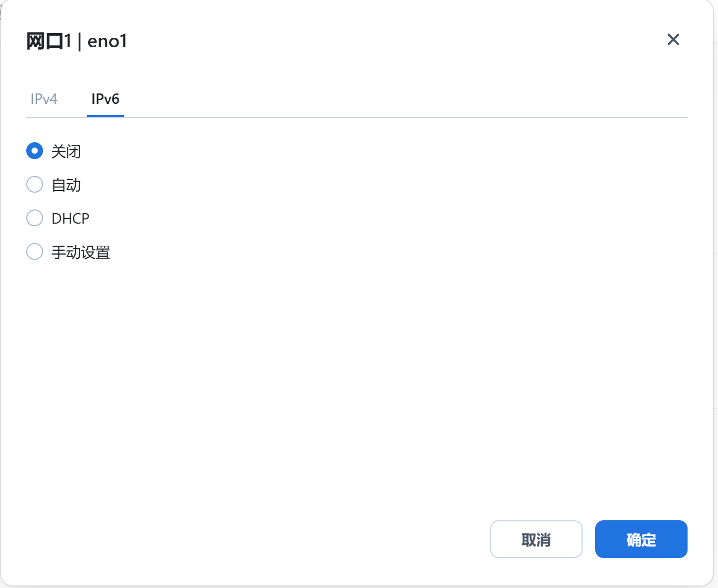Click the 网口1 text in dialog title
The height and width of the screenshot is (588, 718).
tap(49, 41)
